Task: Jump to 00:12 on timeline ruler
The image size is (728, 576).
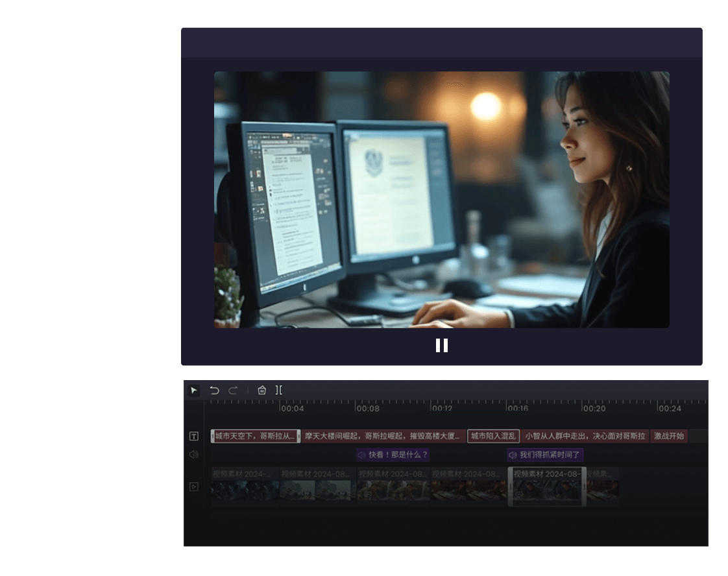Action: pos(443,409)
